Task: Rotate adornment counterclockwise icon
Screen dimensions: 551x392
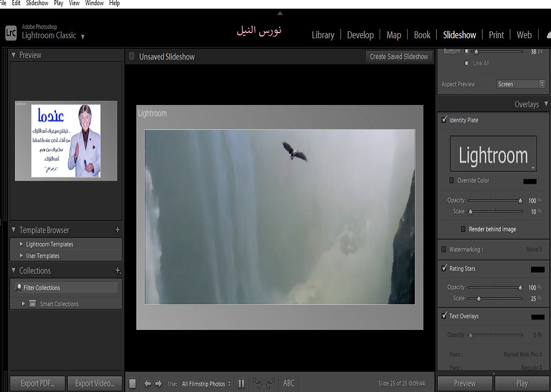Action: click(x=257, y=383)
